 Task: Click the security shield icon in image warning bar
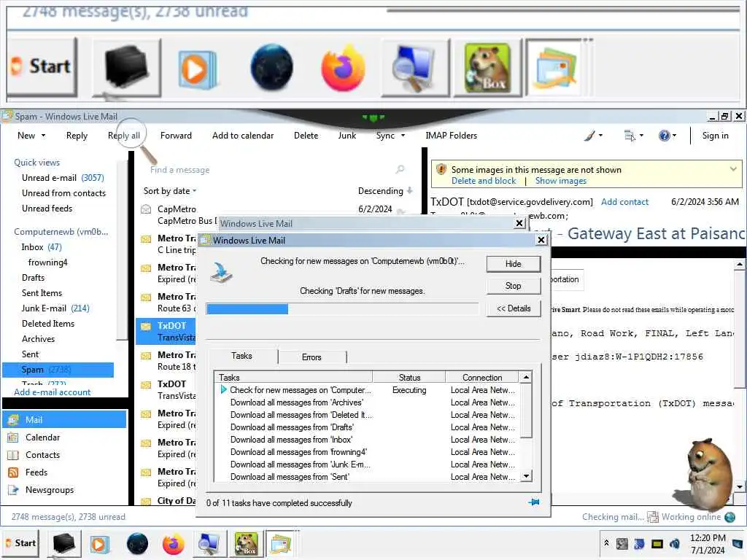coord(441,169)
